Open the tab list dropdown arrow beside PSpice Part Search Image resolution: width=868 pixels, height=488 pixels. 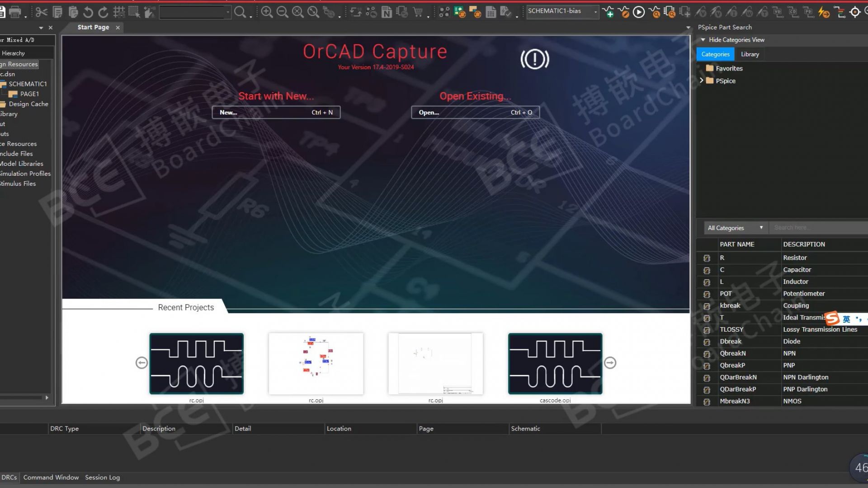(689, 28)
